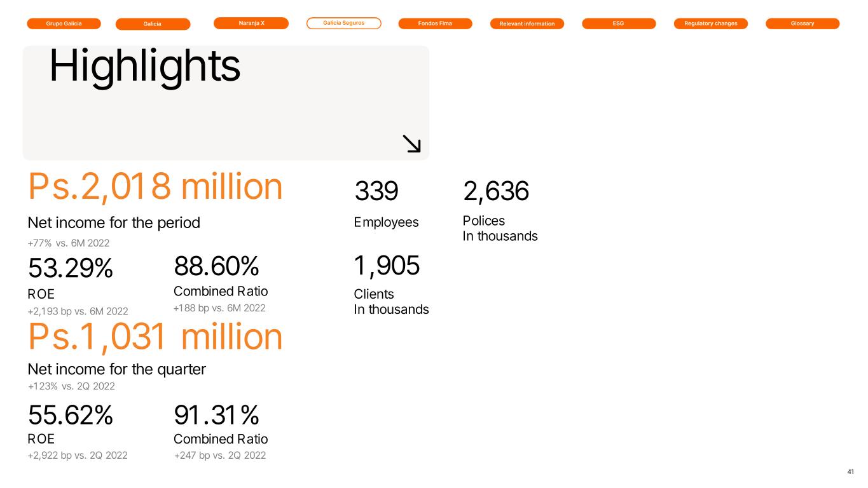Open the ESG section tab
Screen dimensions: 868x488
[x=619, y=24]
